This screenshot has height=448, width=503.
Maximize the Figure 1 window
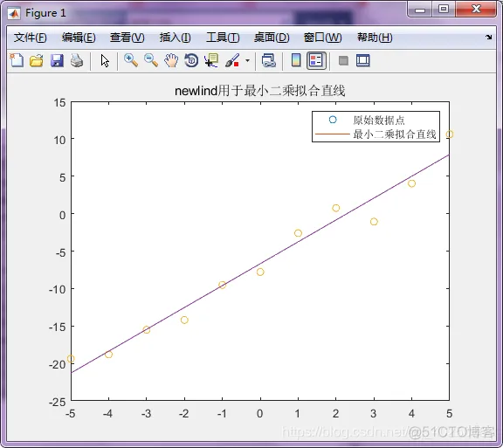point(444,10)
